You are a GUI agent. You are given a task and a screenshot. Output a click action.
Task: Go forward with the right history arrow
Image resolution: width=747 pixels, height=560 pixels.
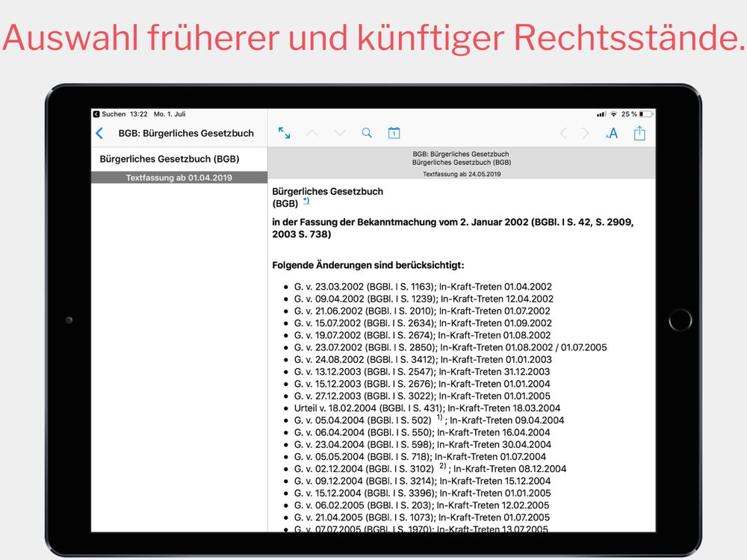pyautogui.click(x=586, y=134)
